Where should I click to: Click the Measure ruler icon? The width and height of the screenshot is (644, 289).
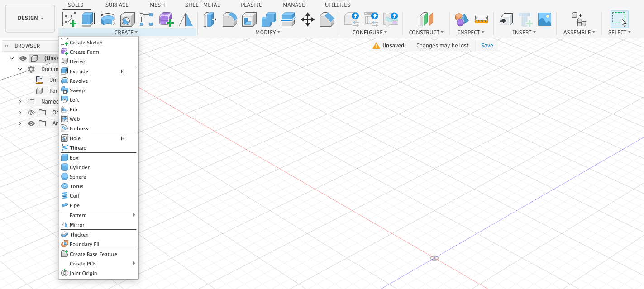(481, 19)
